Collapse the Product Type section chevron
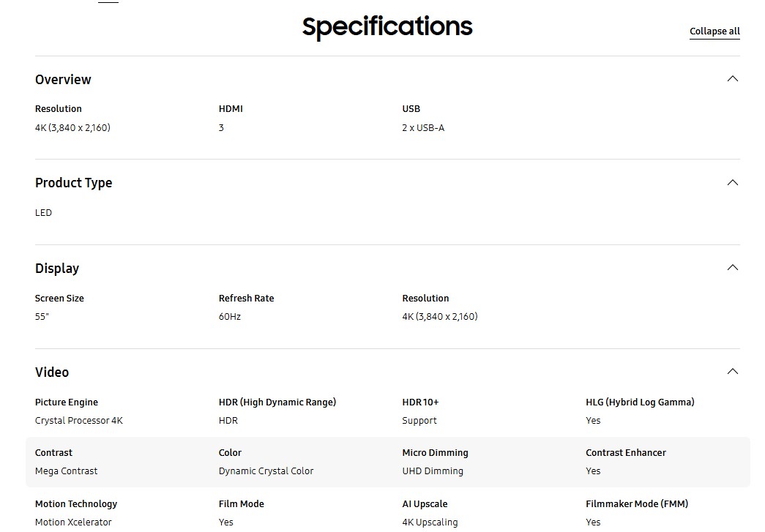This screenshot has width=765, height=532. pyautogui.click(x=732, y=182)
